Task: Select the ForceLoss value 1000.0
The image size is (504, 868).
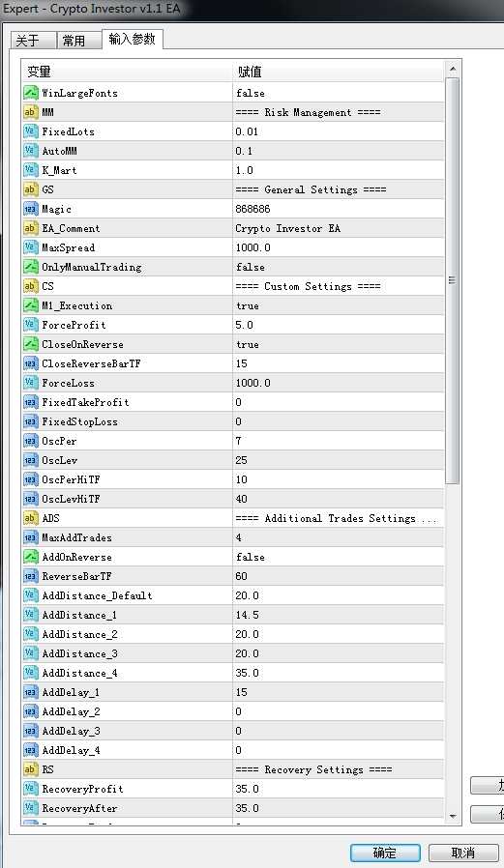Action: (x=252, y=383)
